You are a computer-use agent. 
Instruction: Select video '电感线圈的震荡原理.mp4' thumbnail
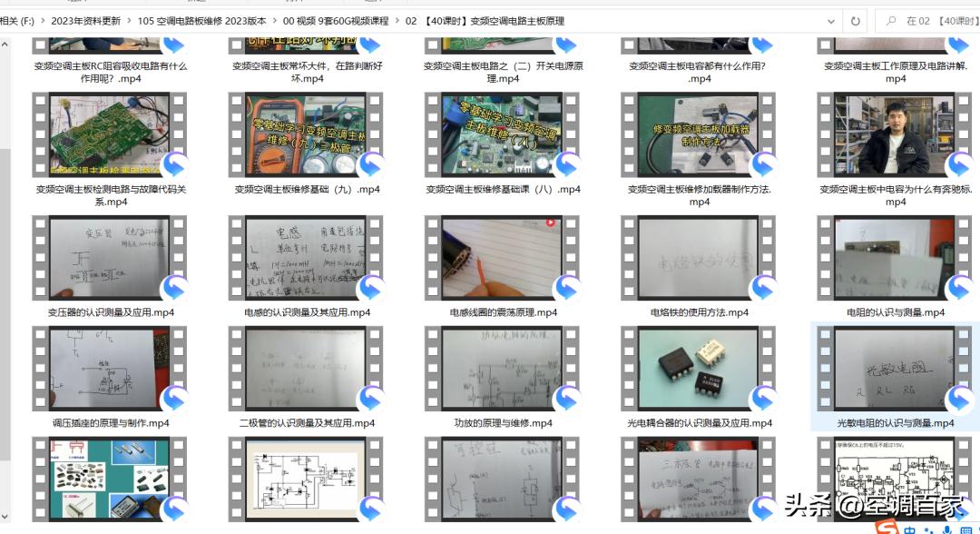(503, 258)
